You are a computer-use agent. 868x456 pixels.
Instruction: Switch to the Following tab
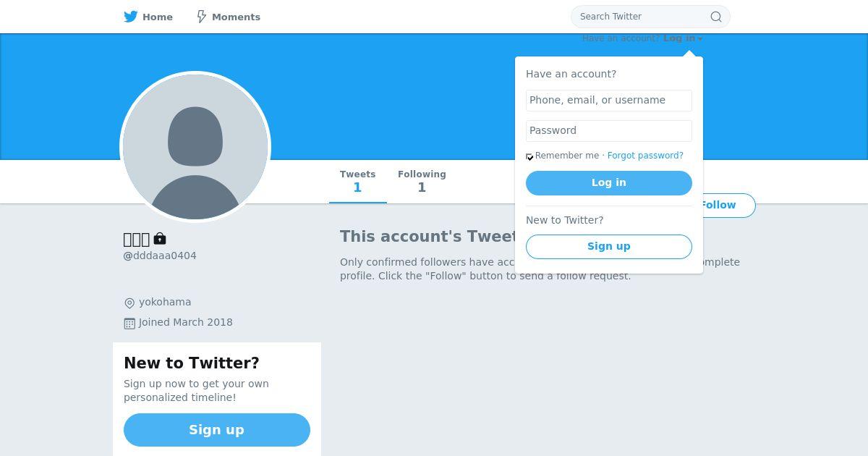422,182
